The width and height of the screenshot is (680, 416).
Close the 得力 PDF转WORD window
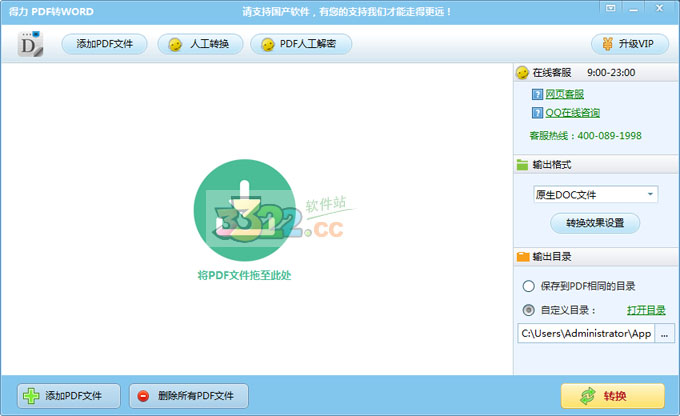(x=660, y=8)
